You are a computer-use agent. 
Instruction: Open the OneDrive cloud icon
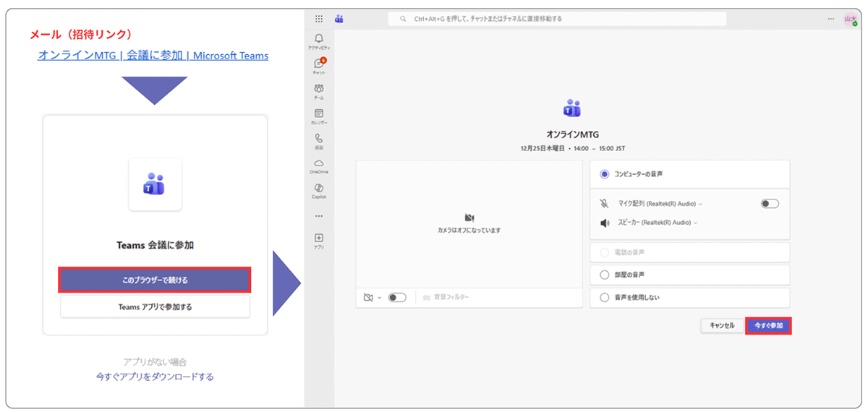tap(319, 163)
